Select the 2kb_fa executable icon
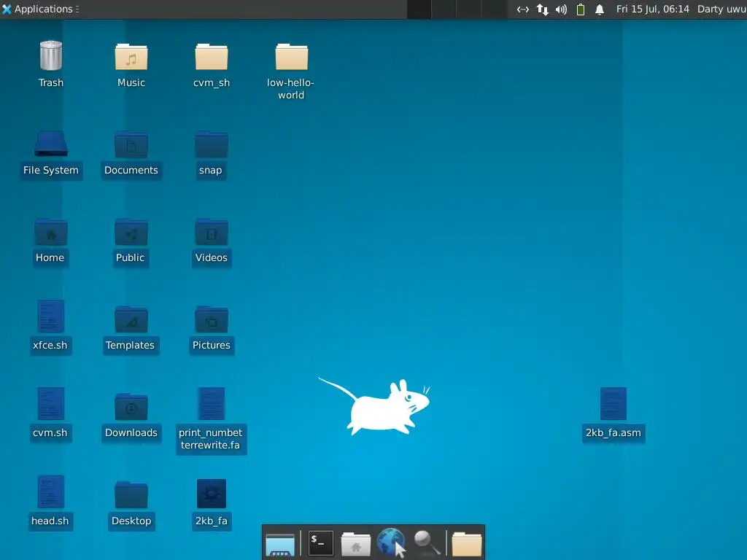The width and height of the screenshot is (747, 560). coord(211,494)
